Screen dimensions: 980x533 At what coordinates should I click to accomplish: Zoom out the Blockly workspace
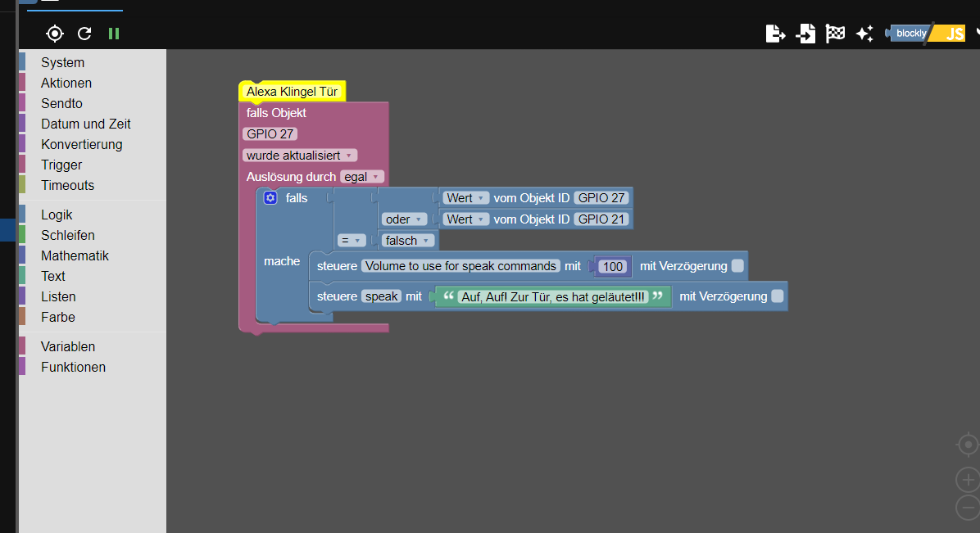(968, 507)
